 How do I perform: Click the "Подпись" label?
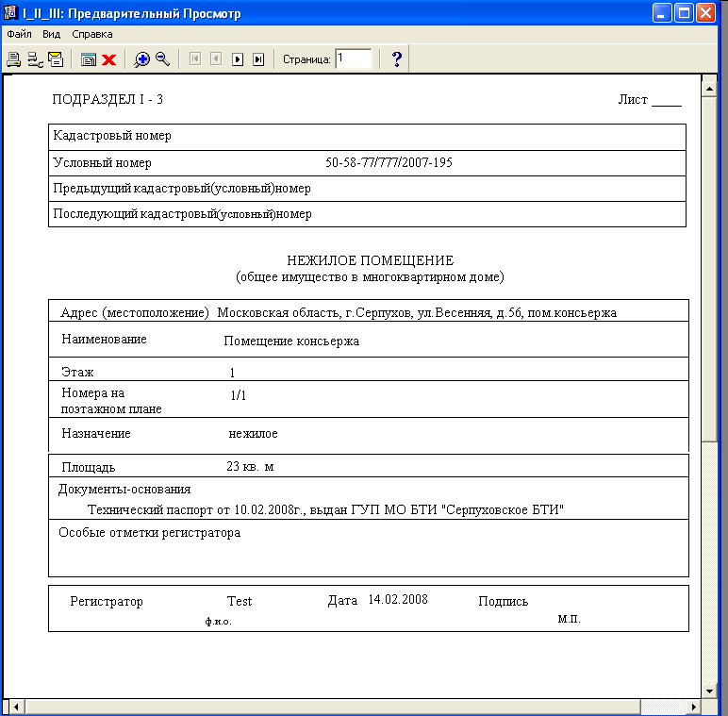pyautogui.click(x=504, y=602)
